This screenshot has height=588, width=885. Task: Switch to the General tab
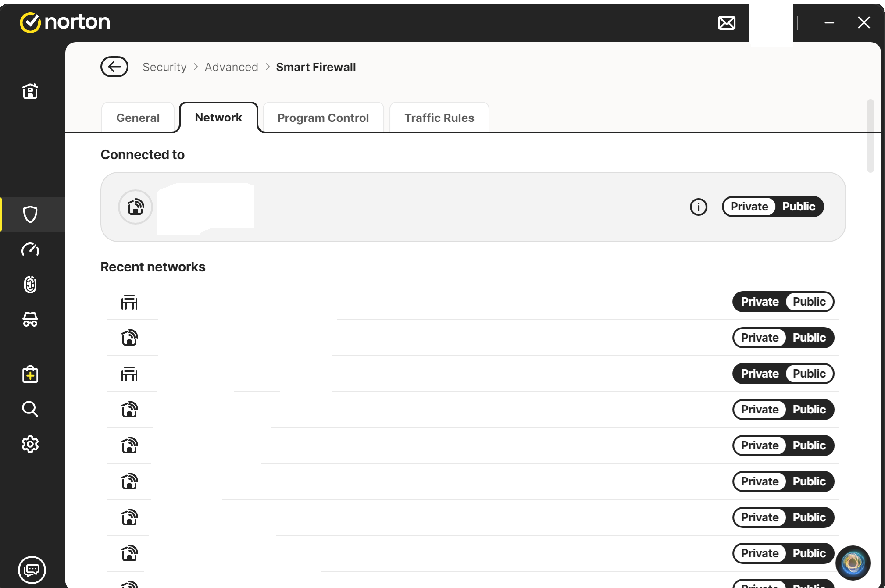coord(138,118)
